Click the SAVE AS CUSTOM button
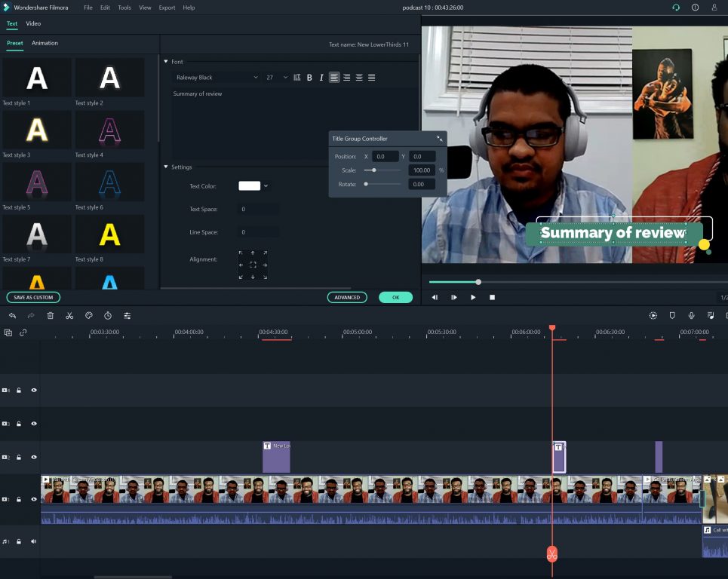The width and height of the screenshot is (728, 579). [x=33, y=297]
